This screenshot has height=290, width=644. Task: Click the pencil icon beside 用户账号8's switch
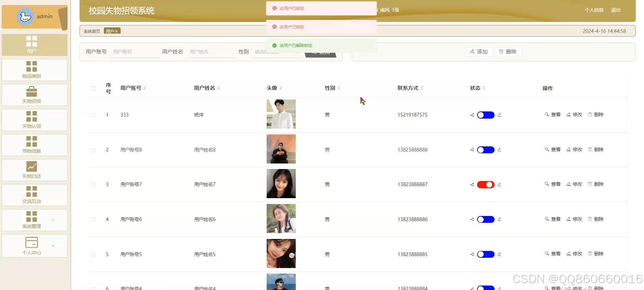[x=499, y=150]
